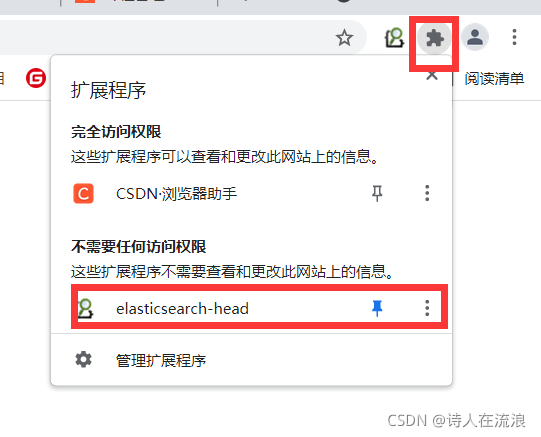The width and height of the screenshot is (541, 437).
Task: Select the elasticsearch-head extension entry
Action: point(259,308)
